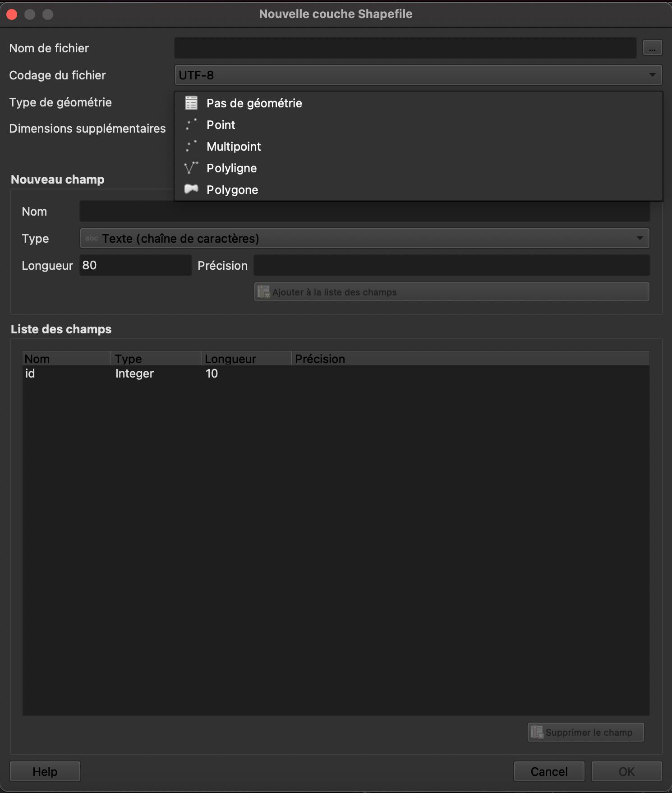Click the dots icon next to Point
The width and height of the screenshot is (672, 793).
(191, 125)
